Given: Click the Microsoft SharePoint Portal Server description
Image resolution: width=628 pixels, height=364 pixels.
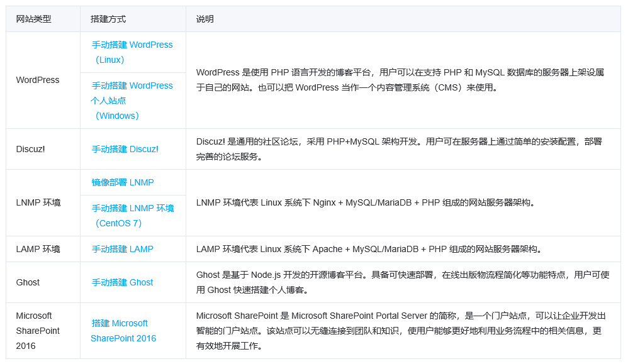Looking at the screenshot, I should coord(401,331).
